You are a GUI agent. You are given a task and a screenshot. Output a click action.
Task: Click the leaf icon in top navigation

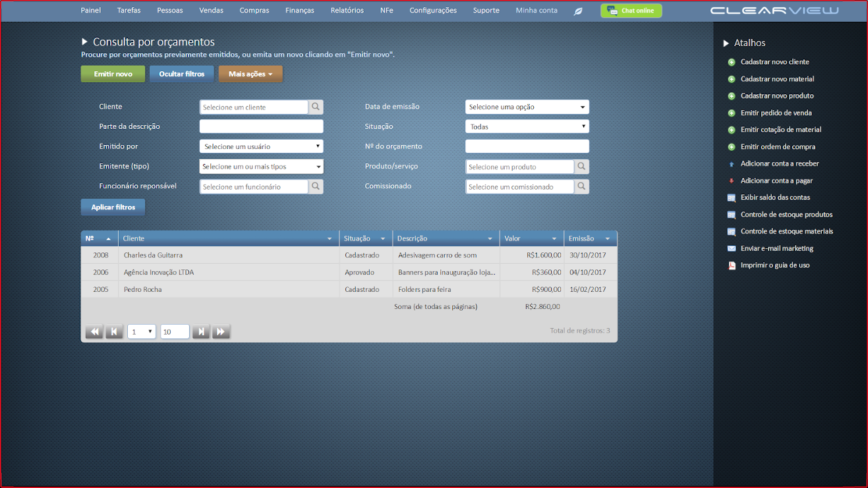578,11
